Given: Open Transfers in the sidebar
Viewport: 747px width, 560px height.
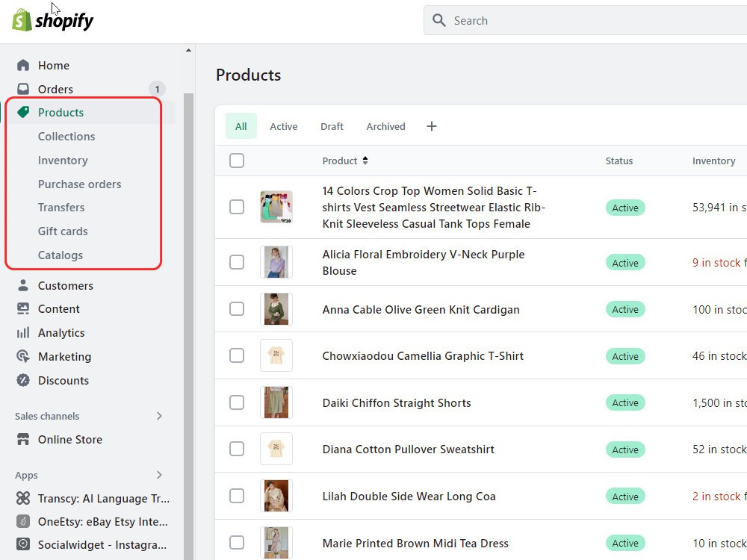Looking at the screenshot, I should 61,207.
